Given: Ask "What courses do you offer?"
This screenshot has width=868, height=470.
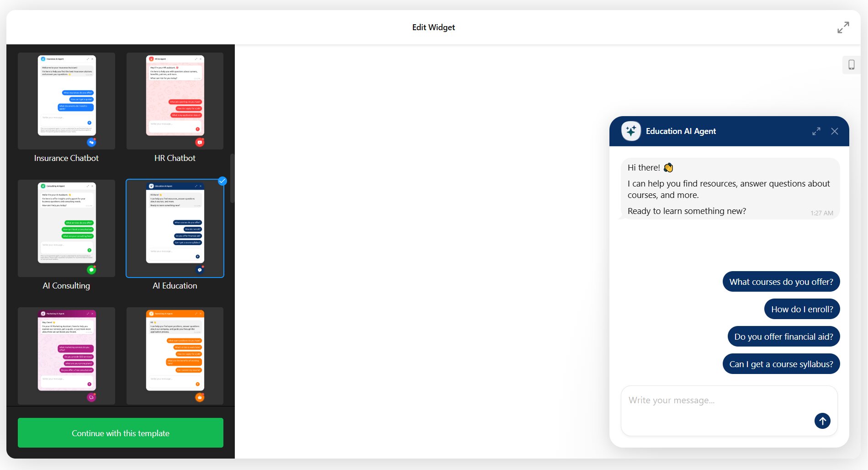Looking at the screenshot, I should coord(781,282).
